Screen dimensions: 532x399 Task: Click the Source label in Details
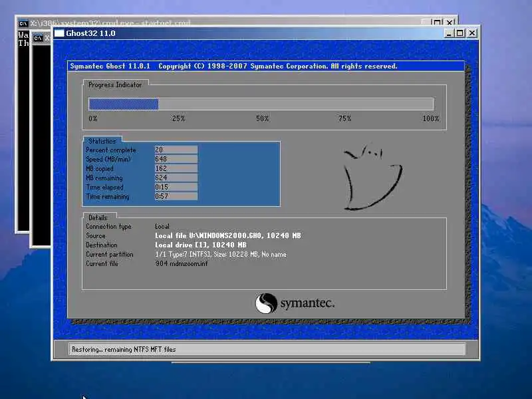96,235
